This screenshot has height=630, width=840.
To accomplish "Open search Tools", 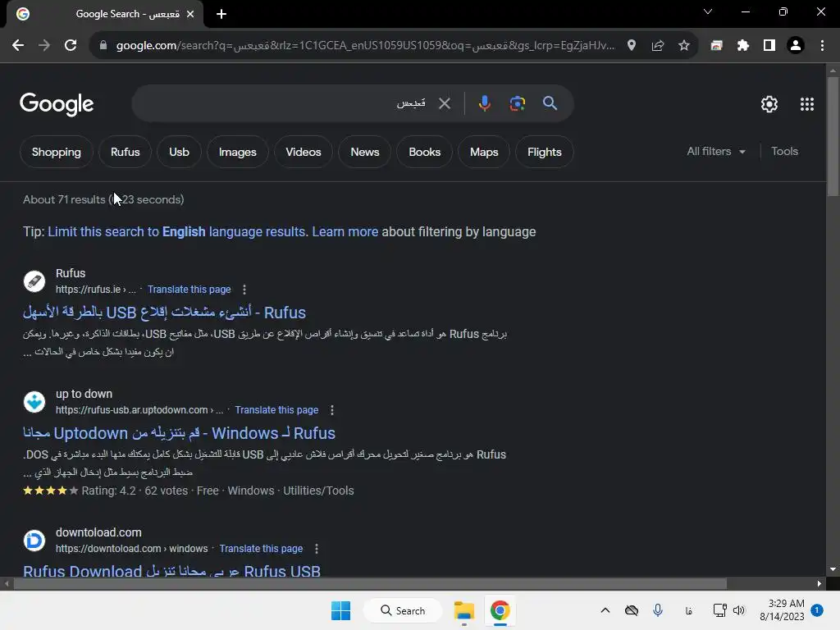I will click(x=784, y=152).
